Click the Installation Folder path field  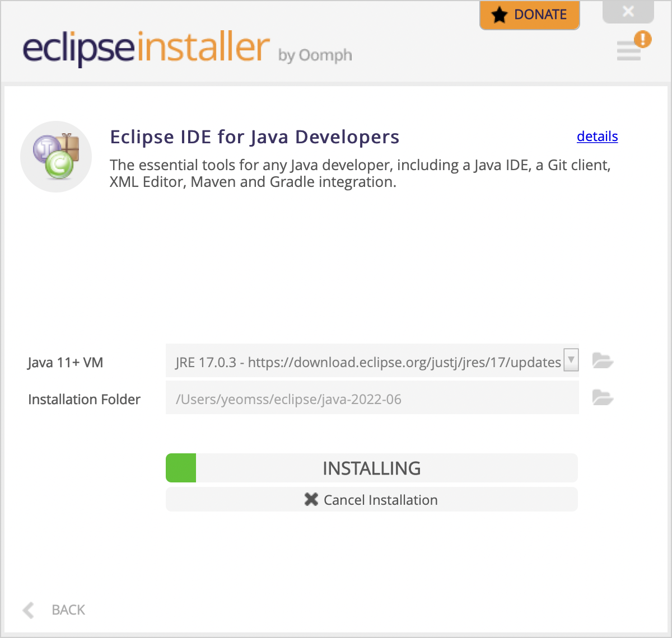(x=372, y=398)
